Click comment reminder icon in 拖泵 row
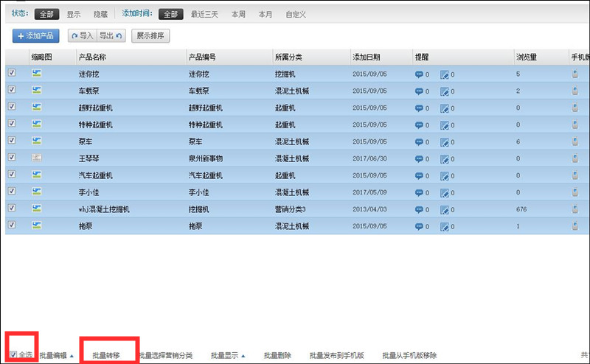Image resolution: width=590 pixels, height=364 pixels. click(x=419, y=226)
